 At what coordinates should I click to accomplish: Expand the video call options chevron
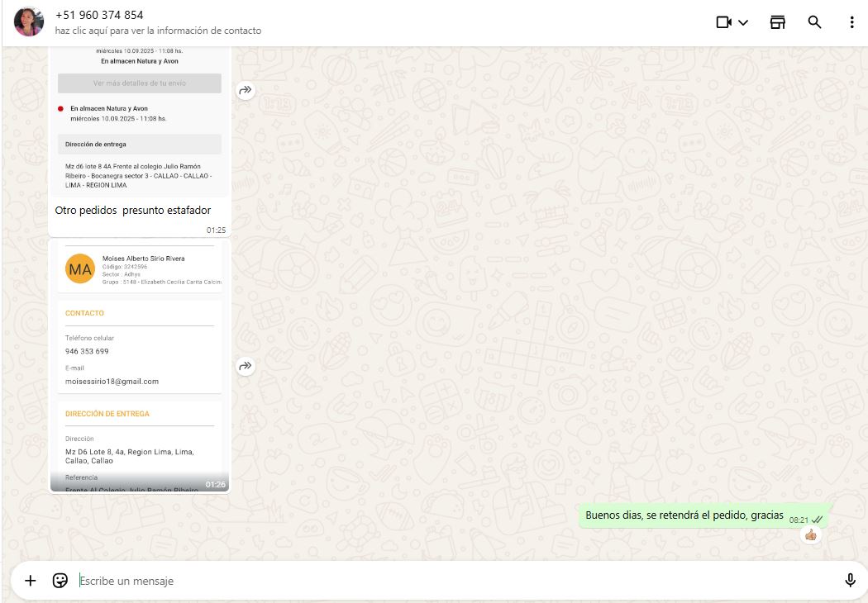(x=743, y=22)
